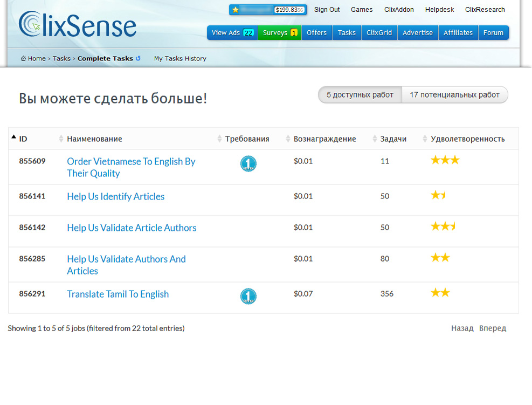
Task: Open Help Us Validate Authors And Articles
Action: click(126, 265)
